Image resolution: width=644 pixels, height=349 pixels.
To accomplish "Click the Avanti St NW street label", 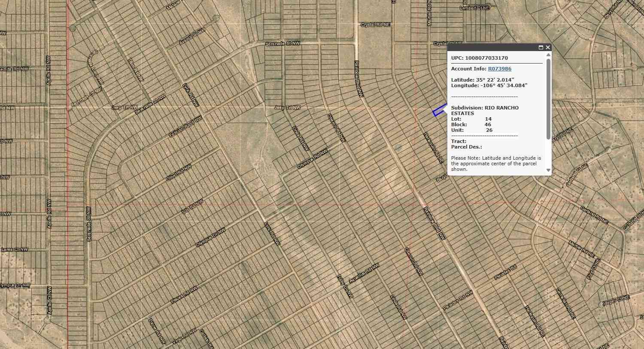I will tap(192, 37).
